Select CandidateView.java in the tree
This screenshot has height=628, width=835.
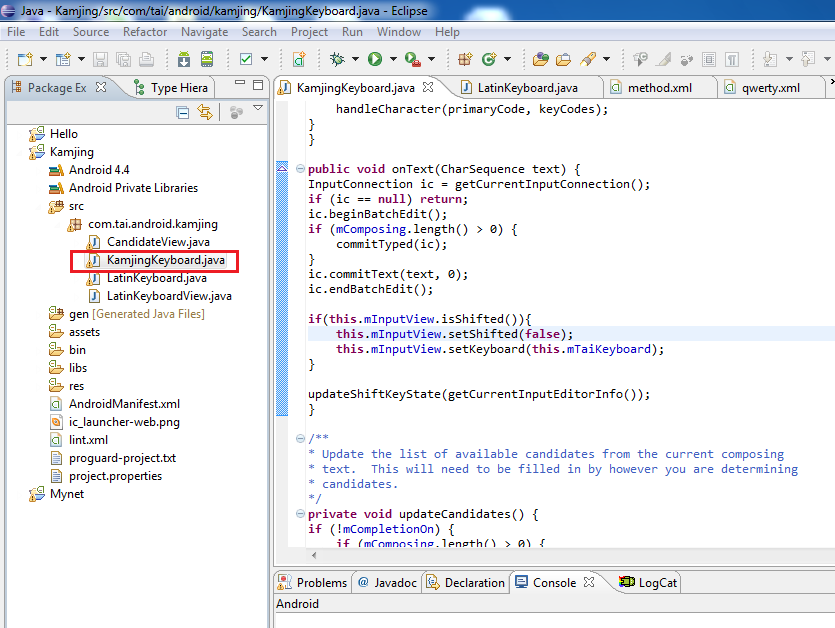[x=148, y=242]
